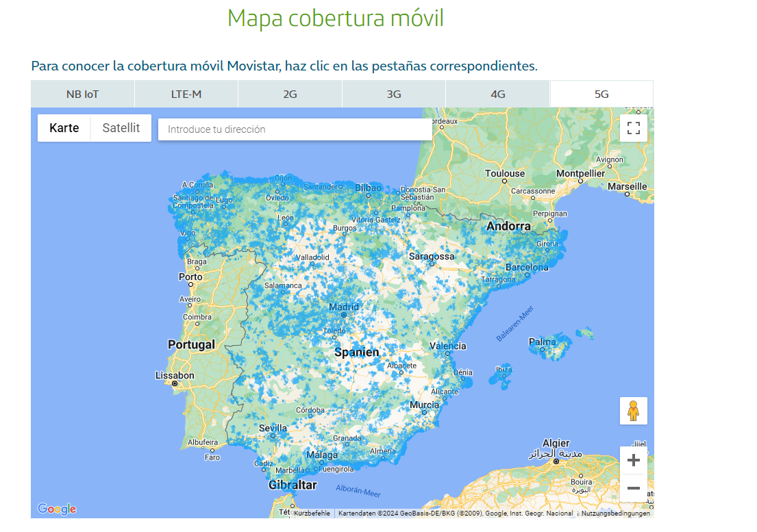Click the Sevilla label on map
This screenshot has width=757, height=532.
tap(273, 428)
